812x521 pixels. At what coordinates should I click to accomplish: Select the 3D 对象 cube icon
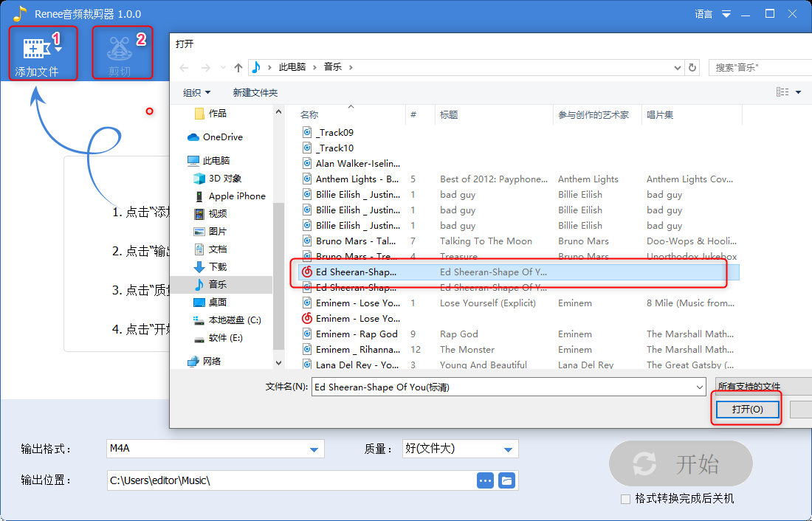[199, 179]
